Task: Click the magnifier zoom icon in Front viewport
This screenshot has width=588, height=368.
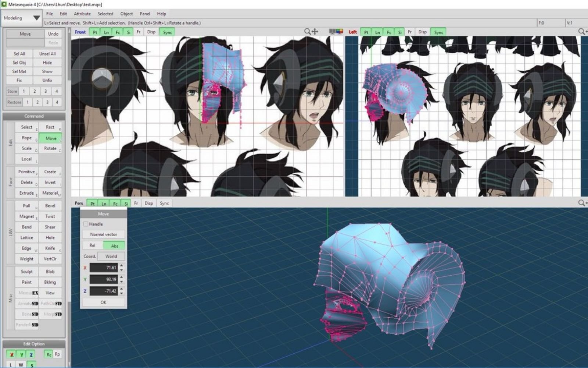Action: point(307,32)
